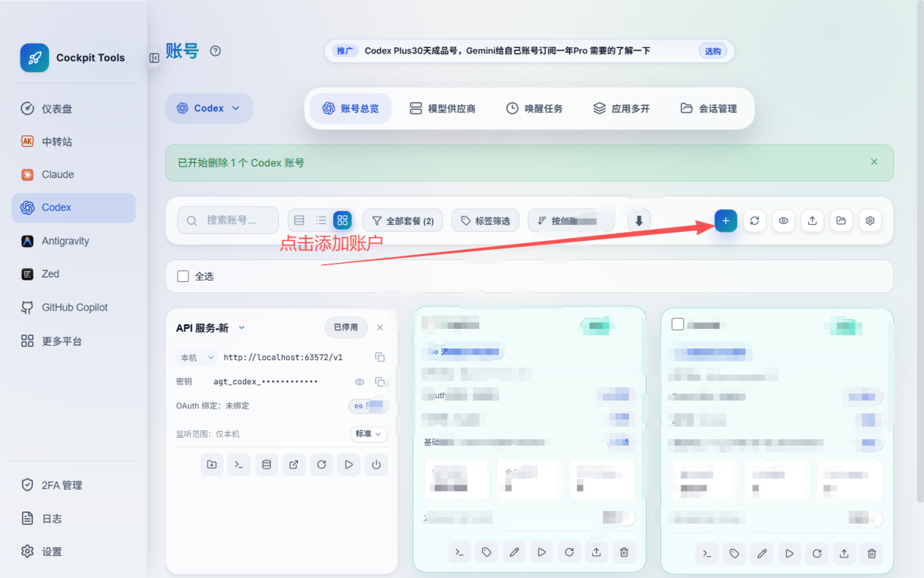Close the API 服务-新 card
Screen dimensions: 924x578
[x=380, y=327]
